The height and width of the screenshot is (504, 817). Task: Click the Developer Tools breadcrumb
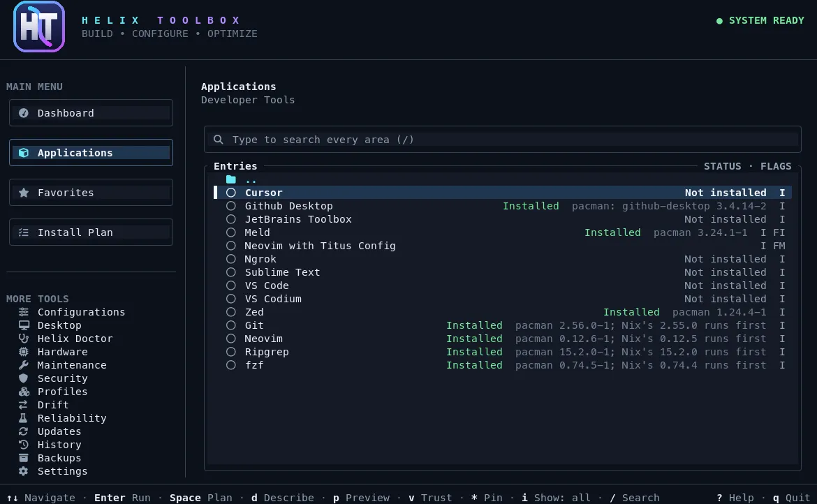[248, 100]
